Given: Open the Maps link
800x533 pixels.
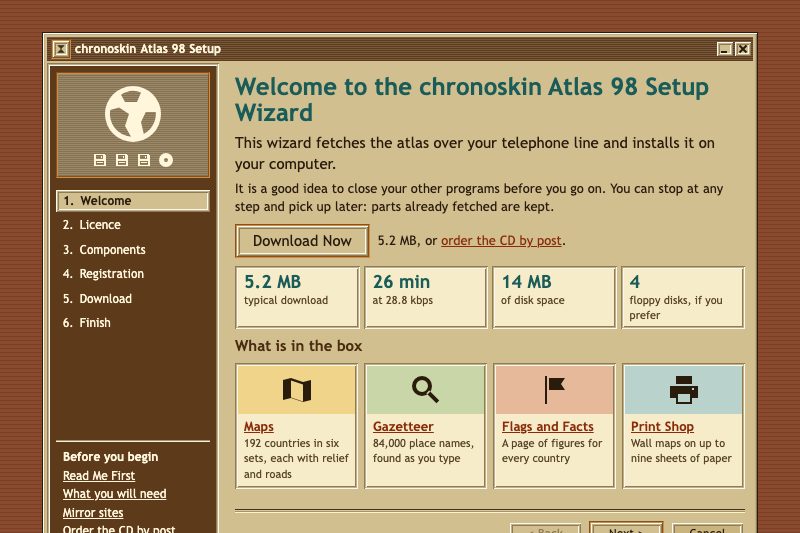Looking at the screenshot, I should [259, 426].
